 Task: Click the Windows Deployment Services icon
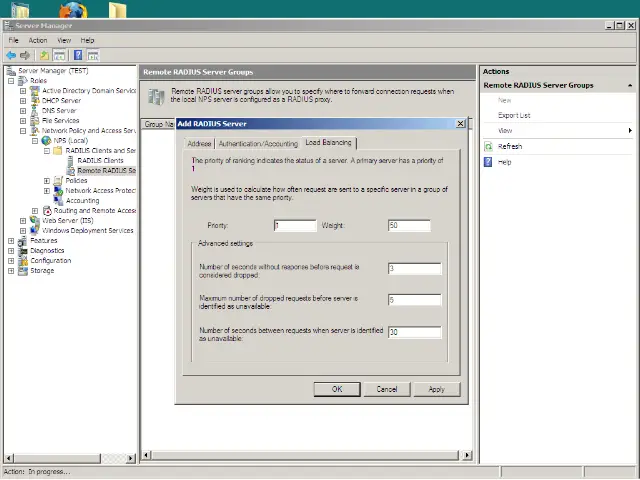[35, 231]
